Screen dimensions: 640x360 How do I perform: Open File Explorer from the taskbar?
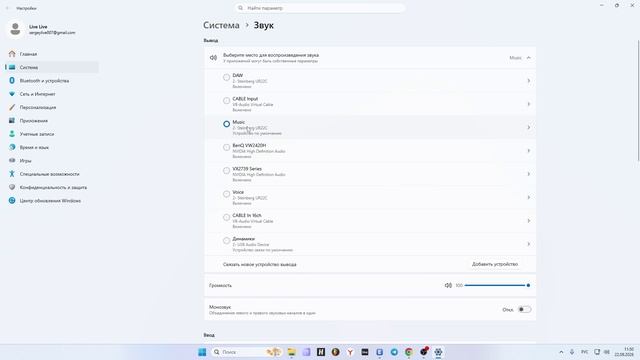click(291, 352)
